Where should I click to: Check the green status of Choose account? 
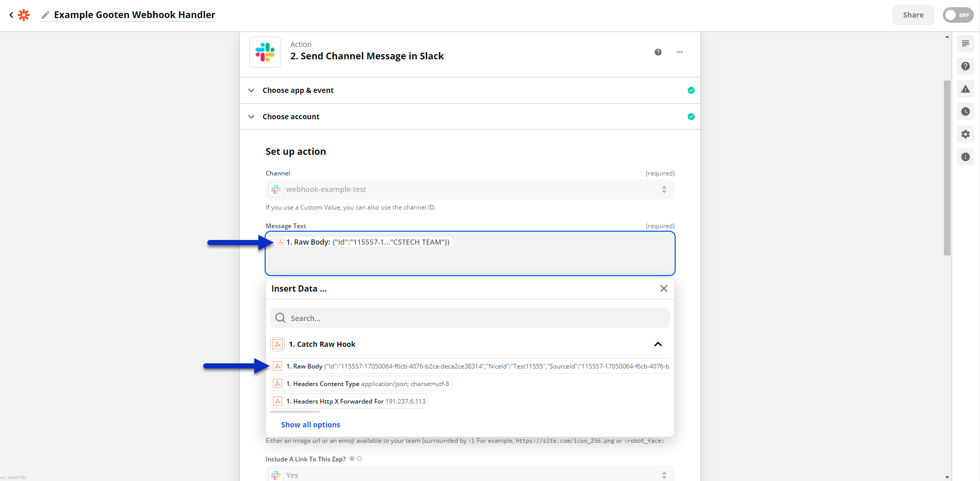pos(691,117)
